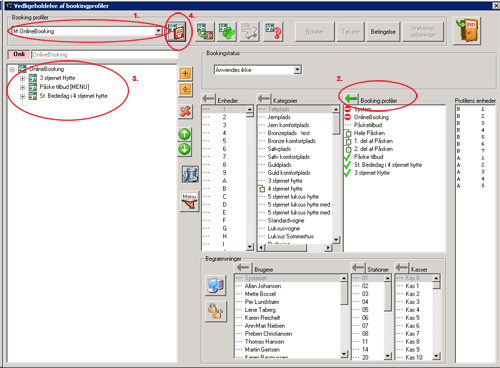
Task: Click the Tekster button
Action: 350,32
